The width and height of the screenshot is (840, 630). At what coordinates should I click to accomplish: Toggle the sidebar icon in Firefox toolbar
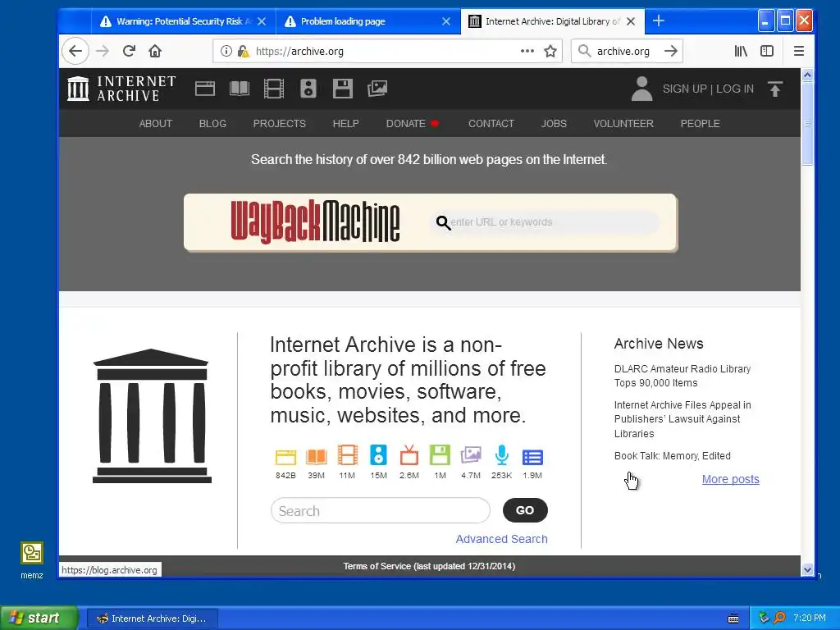[x=767, y=52]
